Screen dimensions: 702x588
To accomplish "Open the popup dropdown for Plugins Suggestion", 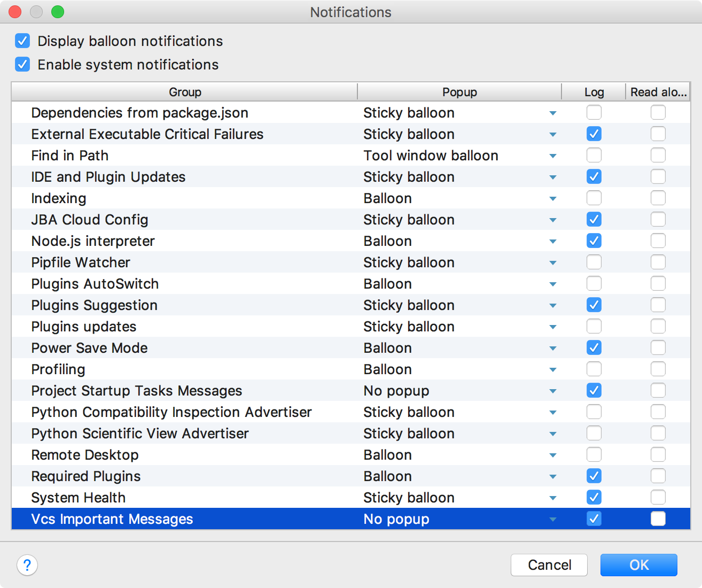I will click(553, 305).
